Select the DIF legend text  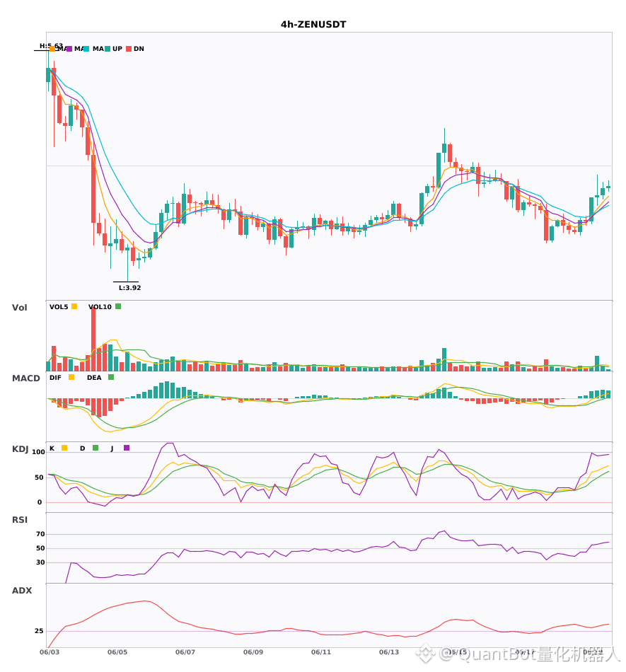[55, 378]
